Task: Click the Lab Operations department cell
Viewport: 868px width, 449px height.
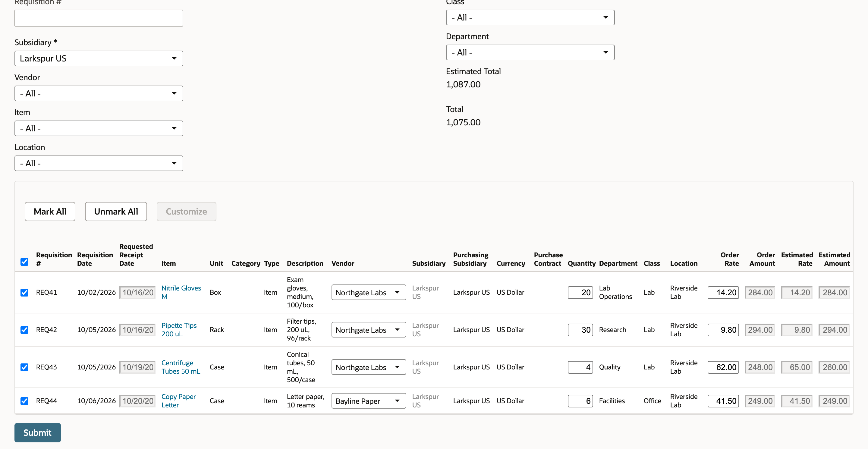Action: tap(615, 292)
